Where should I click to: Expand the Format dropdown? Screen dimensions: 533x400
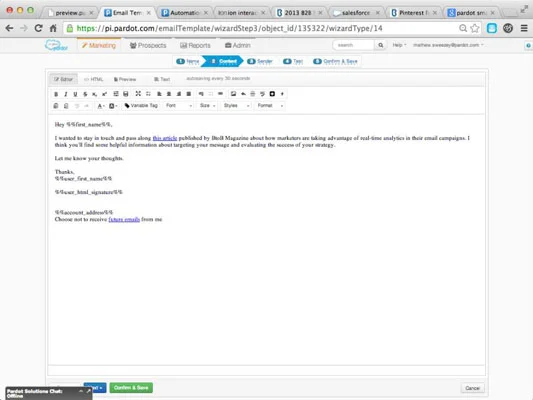[x=270, y=106]
